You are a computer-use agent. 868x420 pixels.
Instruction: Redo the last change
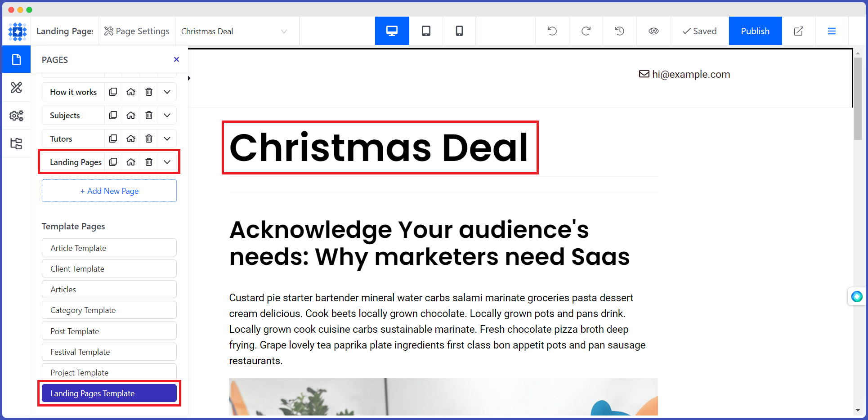586,31
